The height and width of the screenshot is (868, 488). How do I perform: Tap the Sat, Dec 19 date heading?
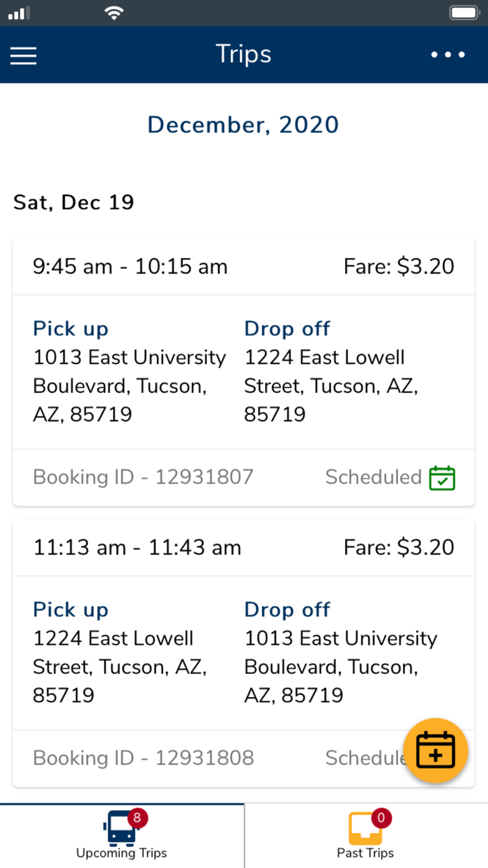coord(73,202)
